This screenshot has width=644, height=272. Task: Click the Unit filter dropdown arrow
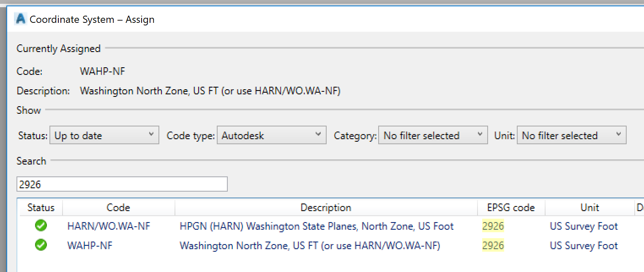click(618, 135)
